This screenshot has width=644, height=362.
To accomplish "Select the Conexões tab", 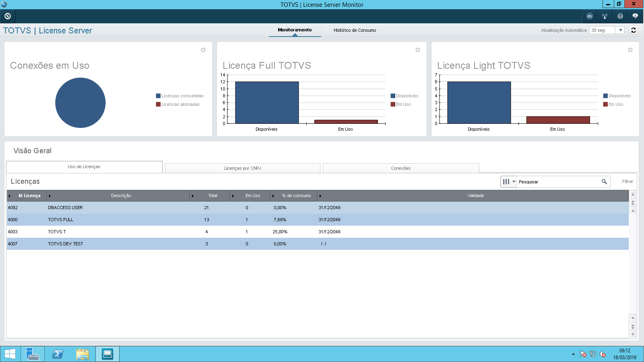I will click(401, 168).
